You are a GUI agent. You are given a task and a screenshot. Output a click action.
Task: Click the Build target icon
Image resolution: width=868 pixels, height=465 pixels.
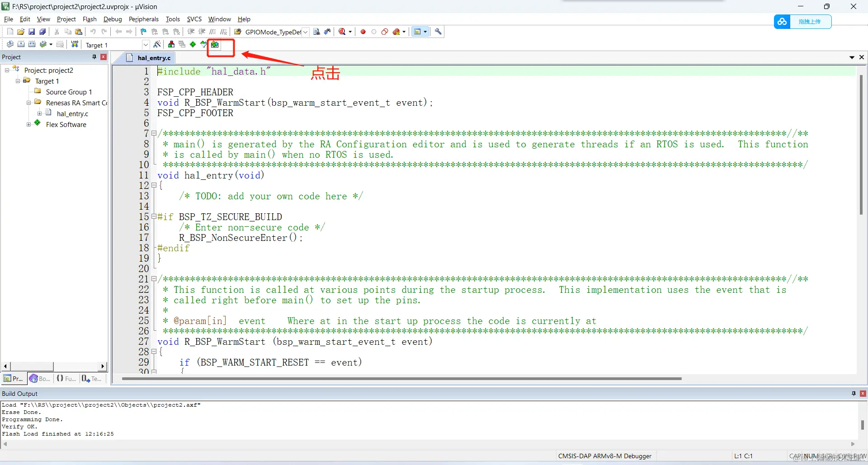pos(21,44)
